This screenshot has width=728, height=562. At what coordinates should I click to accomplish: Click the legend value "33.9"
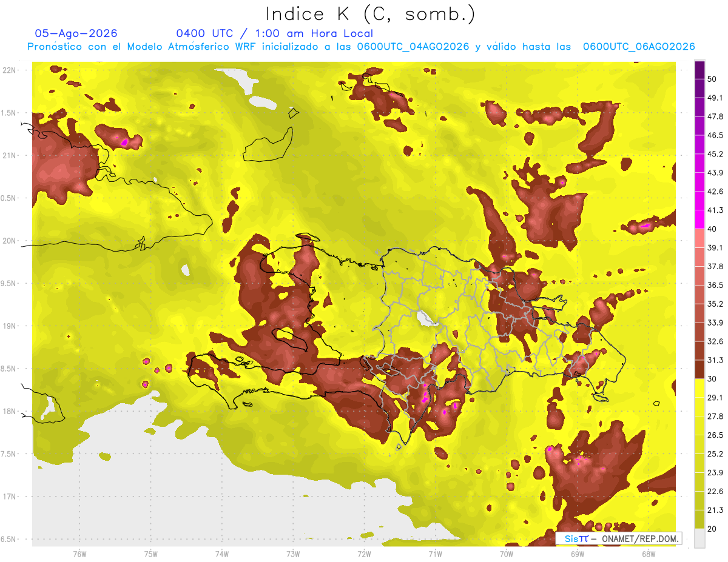[x=715, y=323]
